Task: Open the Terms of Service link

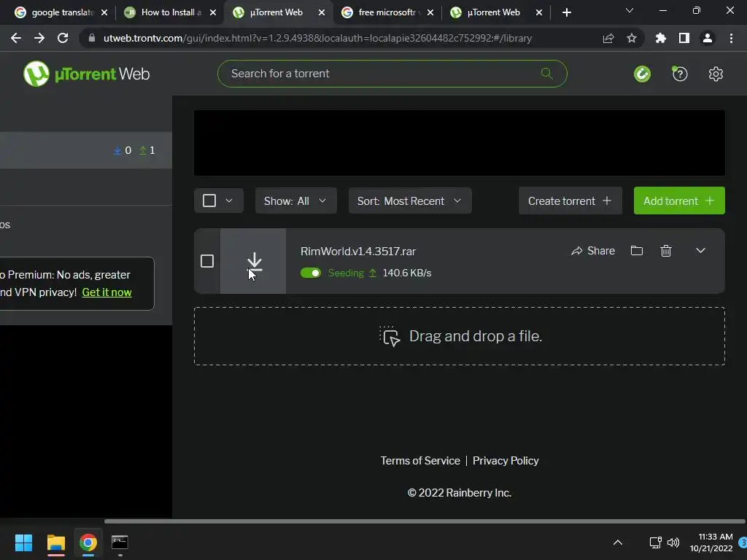Action: tap(420, 461)
